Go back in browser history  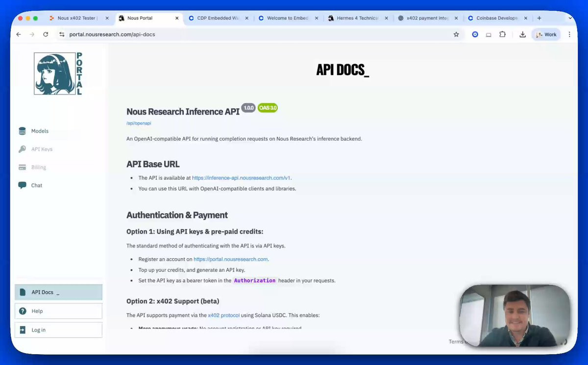[x=19, y=34]
